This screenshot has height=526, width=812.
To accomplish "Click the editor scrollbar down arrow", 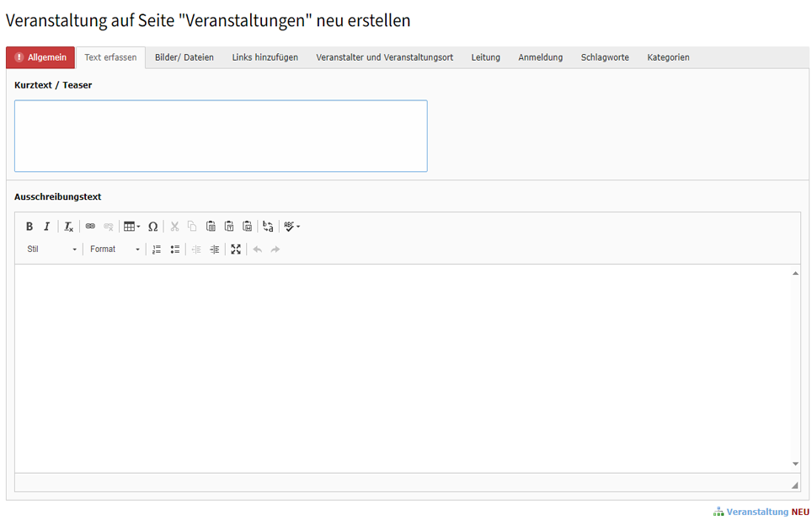I will pos(795,464).
